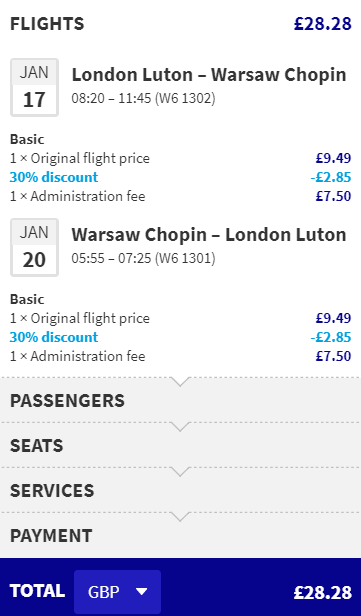Click the 05:55 – 07:25 (W6 1301) flight time
This screenshot has height=616, width=361.
point(143,258)
